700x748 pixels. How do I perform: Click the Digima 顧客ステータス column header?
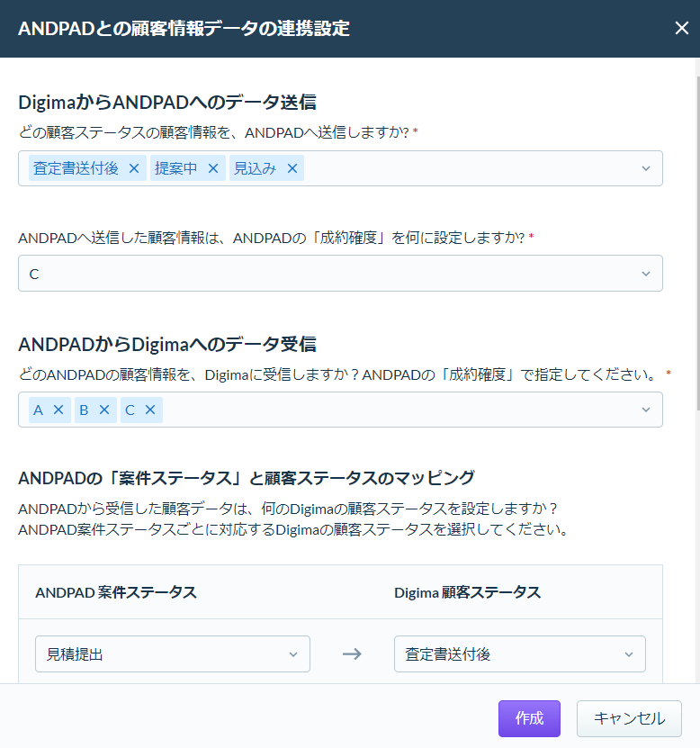pyautogui.click(x=467, y=592)
